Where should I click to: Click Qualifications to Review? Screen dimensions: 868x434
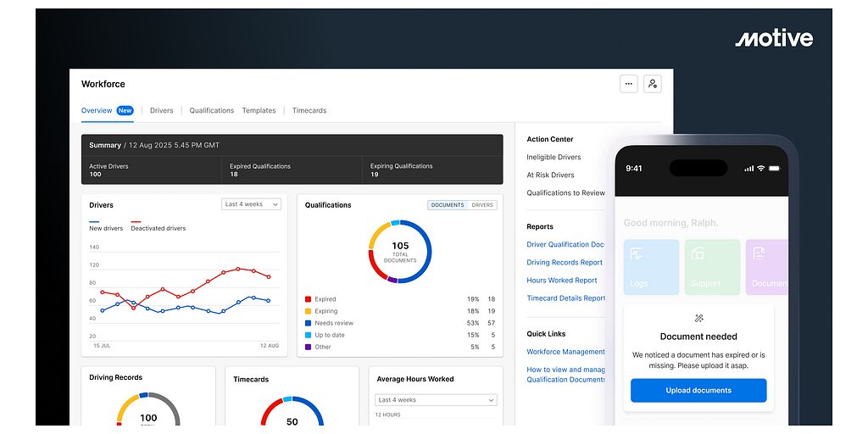565,192
